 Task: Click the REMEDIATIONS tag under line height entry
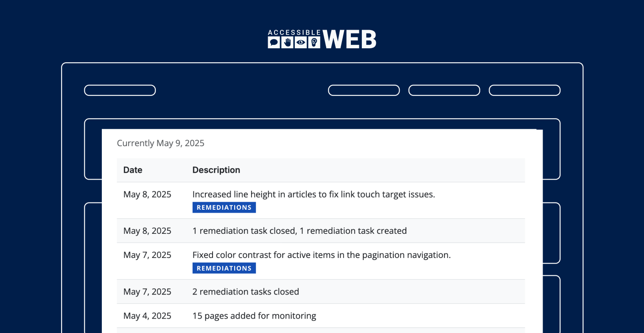coord(224,208)
